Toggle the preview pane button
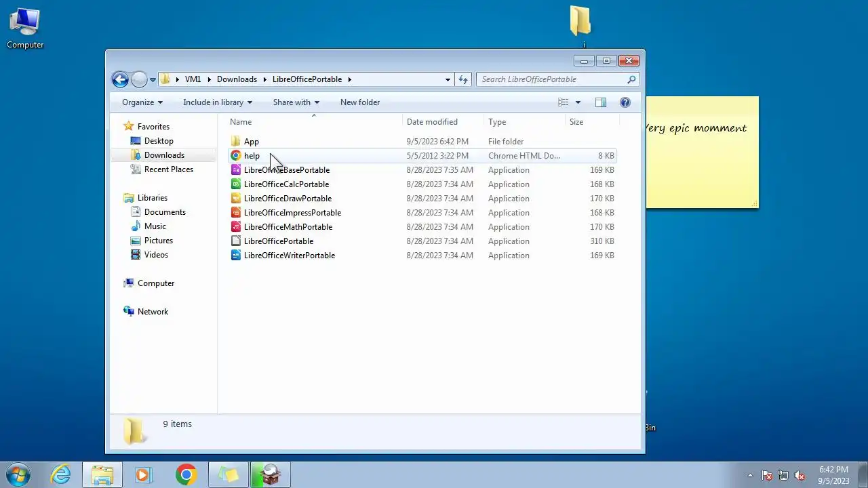The height and width of the screenshot is (488, 868). pos(601,102)
